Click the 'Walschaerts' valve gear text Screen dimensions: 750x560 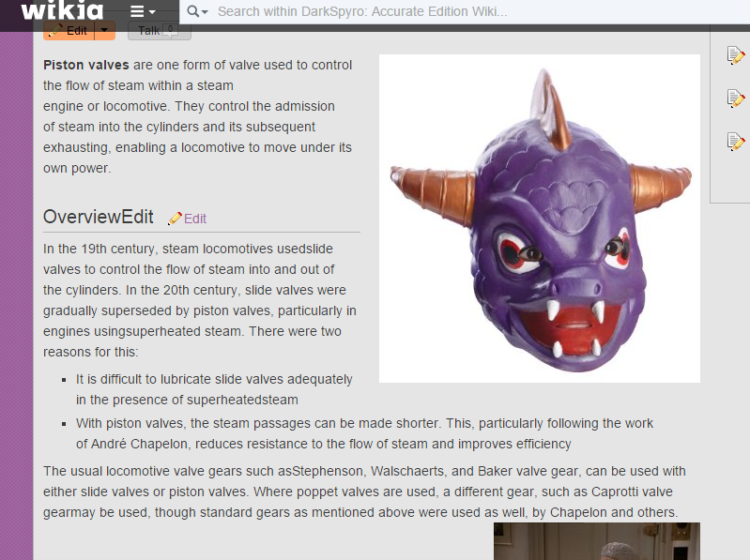[408, 471]
